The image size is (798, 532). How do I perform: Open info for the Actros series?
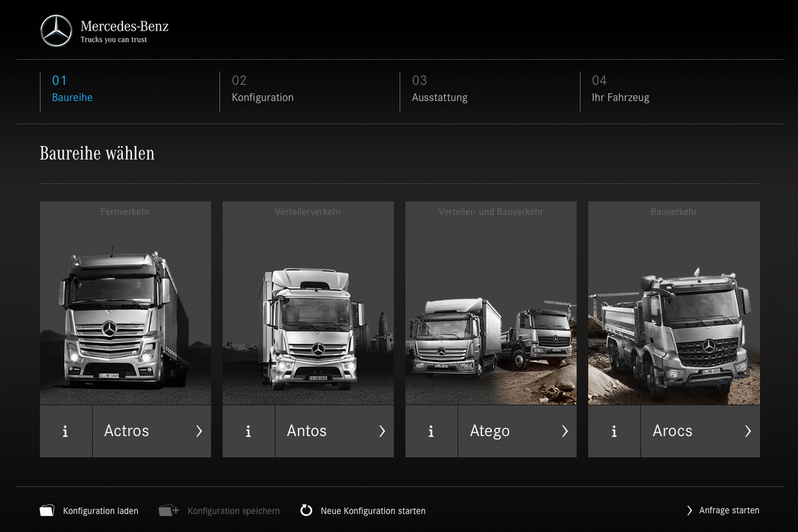coord(66,432)
